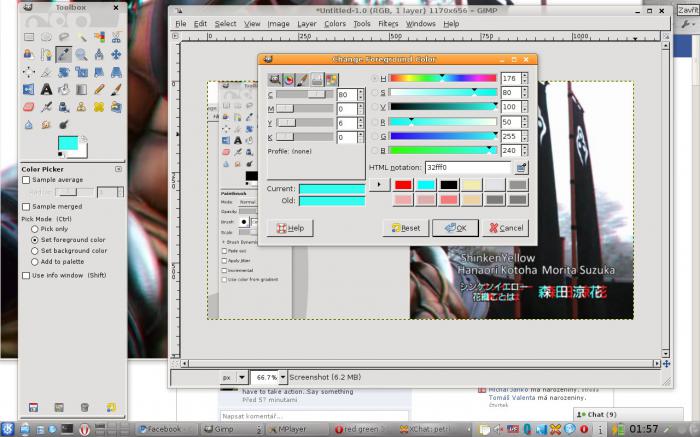Select the Zoom magnifier tool
Image resolution: width=700 pixels, height=437 pixels.
pyautogui.click(x=81, y=54)
